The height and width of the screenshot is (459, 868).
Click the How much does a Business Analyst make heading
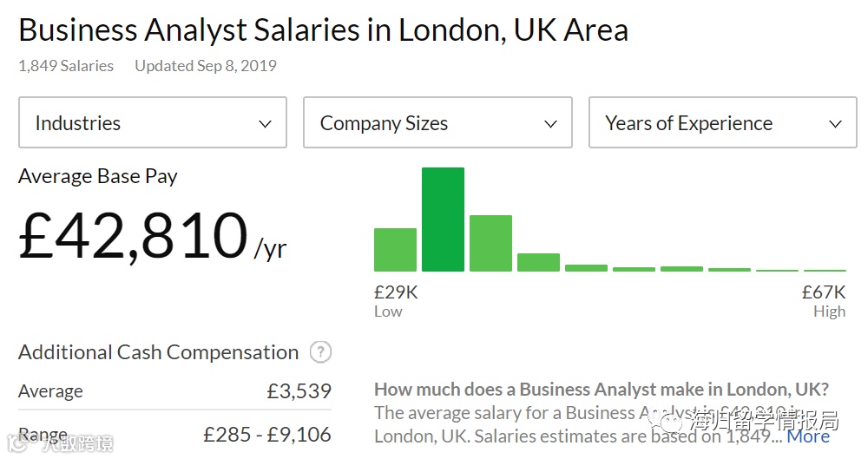tap(601, 389)
